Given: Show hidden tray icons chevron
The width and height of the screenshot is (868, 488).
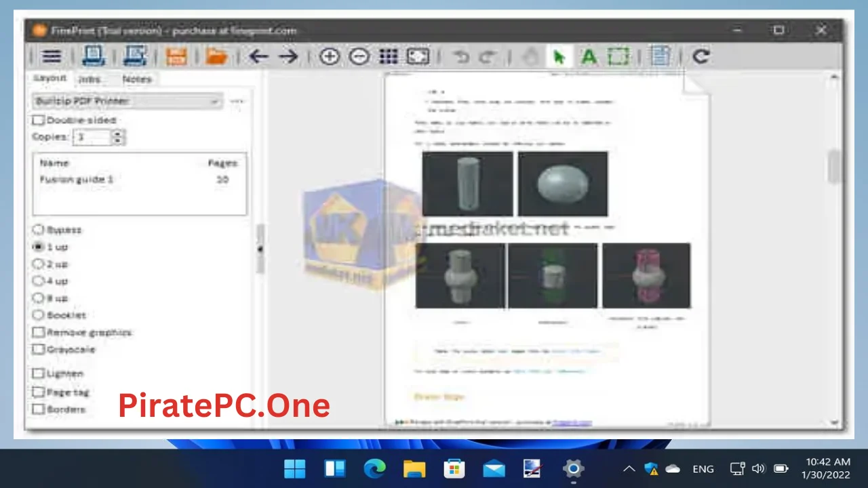Looking at the screenshot, I should pos(629,468).
